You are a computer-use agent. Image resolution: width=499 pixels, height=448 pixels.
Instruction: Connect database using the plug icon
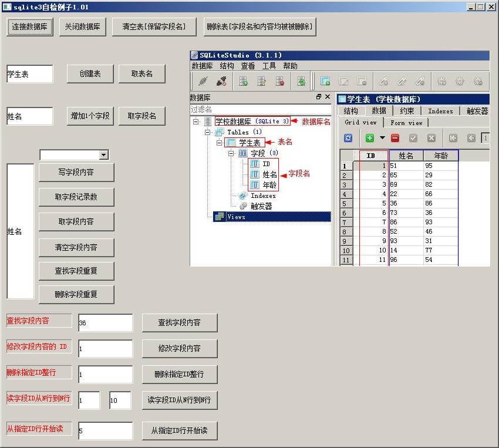point(202,82)
